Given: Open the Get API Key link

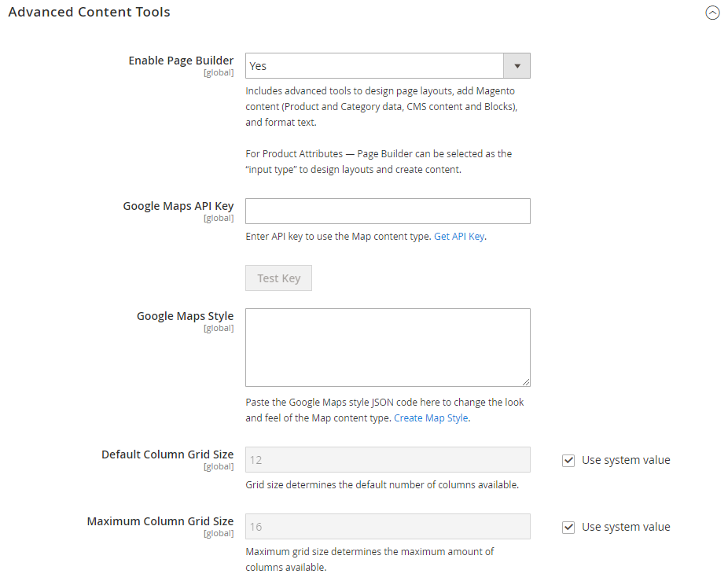Looking at the screenshot, I should pos(458,237).
